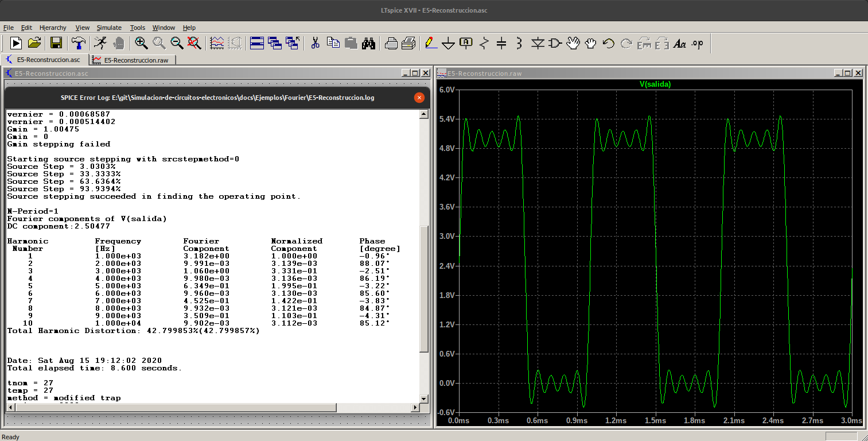Image resolution: width=868 pixels, height=441 pixels.
Task: Click the schematic window horizontal scrollbar left arrow
Action: coord(10,407)
